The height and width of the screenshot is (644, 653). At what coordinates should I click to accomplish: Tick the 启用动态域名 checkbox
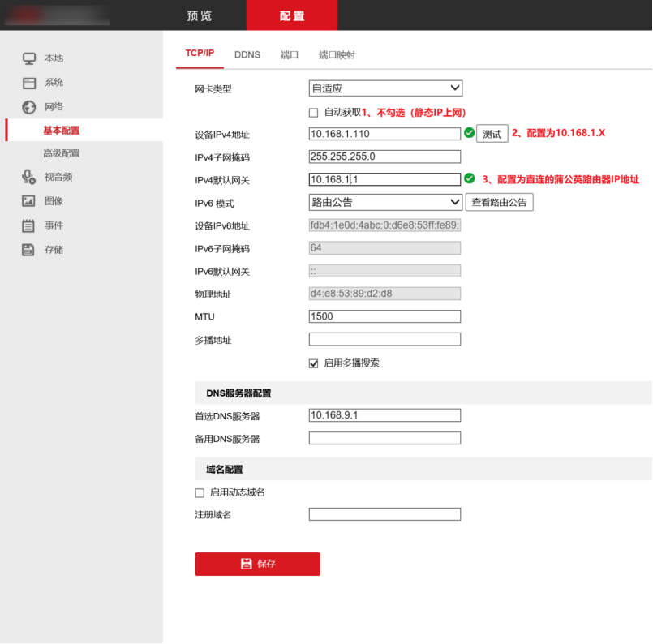tap(200, 492)
